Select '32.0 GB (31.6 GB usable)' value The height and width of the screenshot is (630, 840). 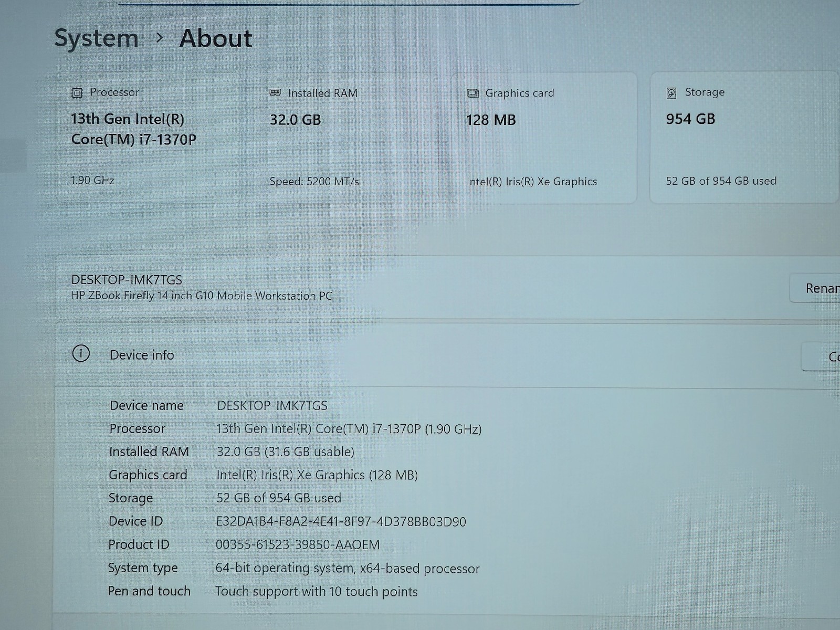click(285, 451)
